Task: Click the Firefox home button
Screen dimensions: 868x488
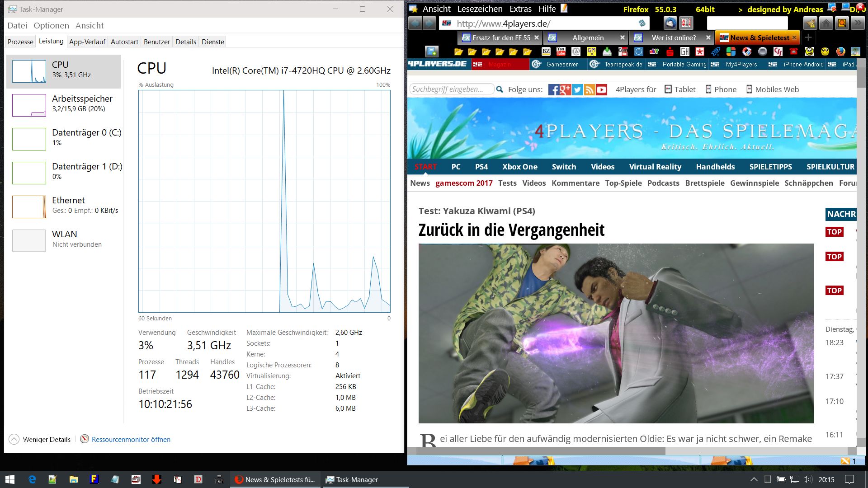Action: pos(826,23)
